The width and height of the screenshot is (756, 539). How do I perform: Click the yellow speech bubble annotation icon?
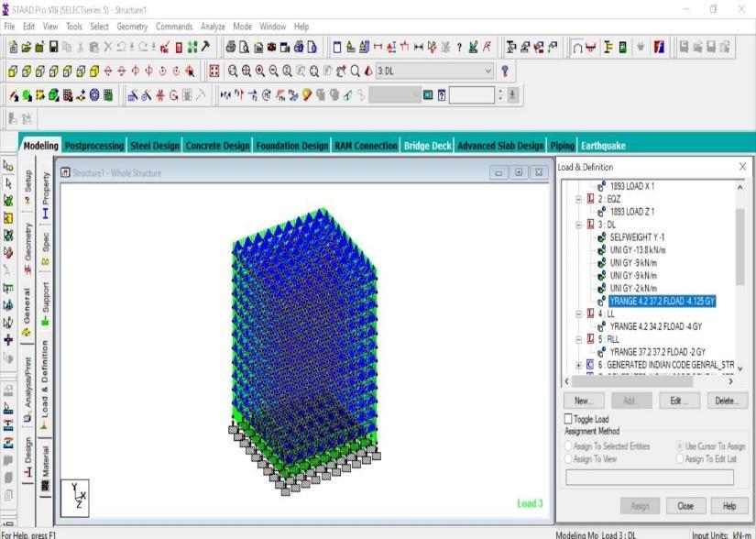point(307,95)
